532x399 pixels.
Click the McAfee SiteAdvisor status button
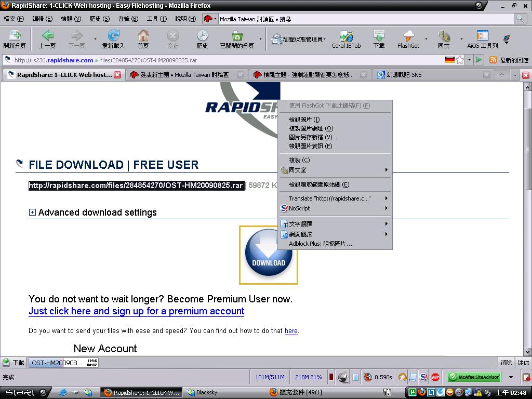[474, 377]
